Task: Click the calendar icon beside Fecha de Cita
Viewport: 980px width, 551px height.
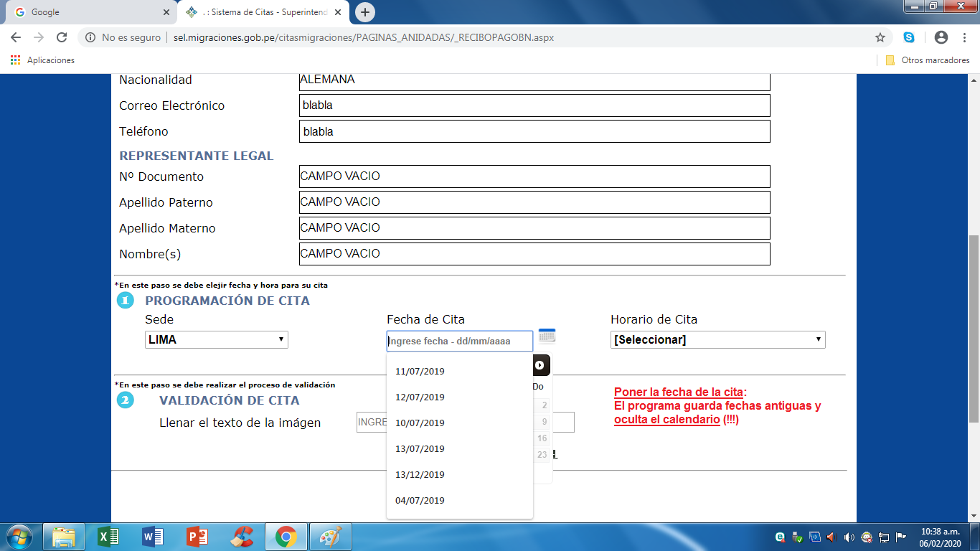Action: click(547, 336)
